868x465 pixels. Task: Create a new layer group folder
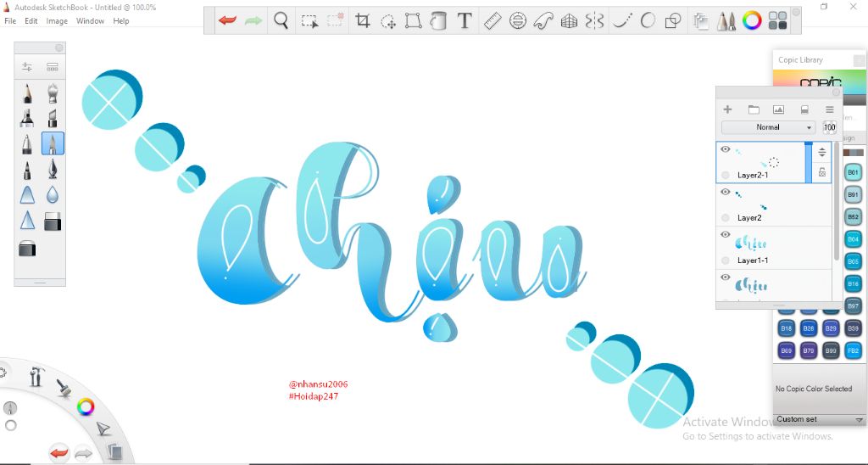click(x=754, y=109)
